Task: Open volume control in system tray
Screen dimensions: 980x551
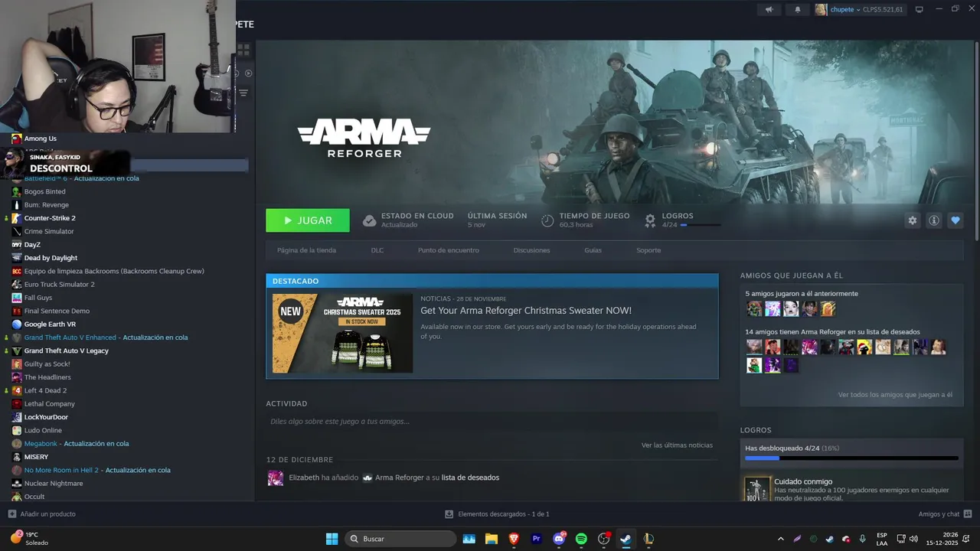Action: pyautogui.click(x=913, y=539)
